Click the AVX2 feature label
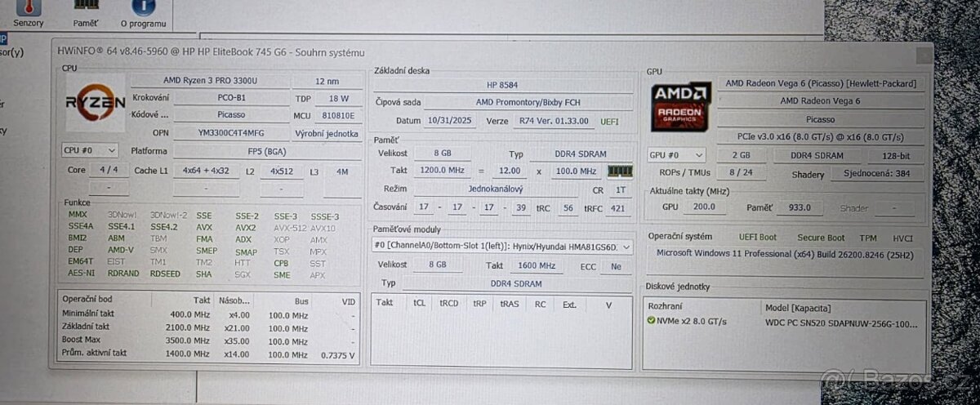Screen dimensions: 980x405 click(x=246, y=228)
